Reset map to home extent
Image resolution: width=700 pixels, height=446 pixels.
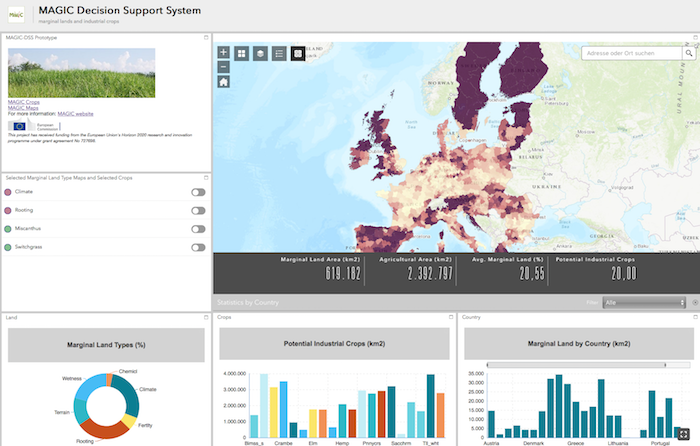pyautogui.click(x=223, y=82)
